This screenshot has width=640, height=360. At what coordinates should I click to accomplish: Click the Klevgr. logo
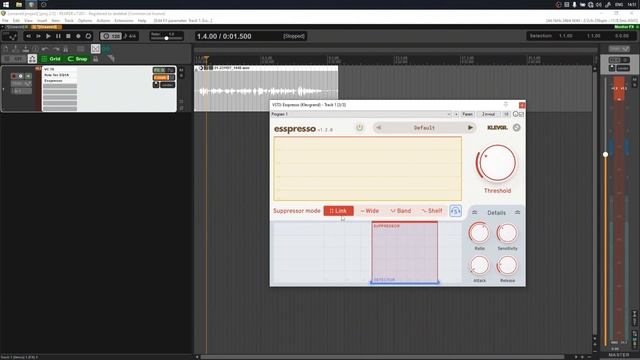[x=497, y=128]
